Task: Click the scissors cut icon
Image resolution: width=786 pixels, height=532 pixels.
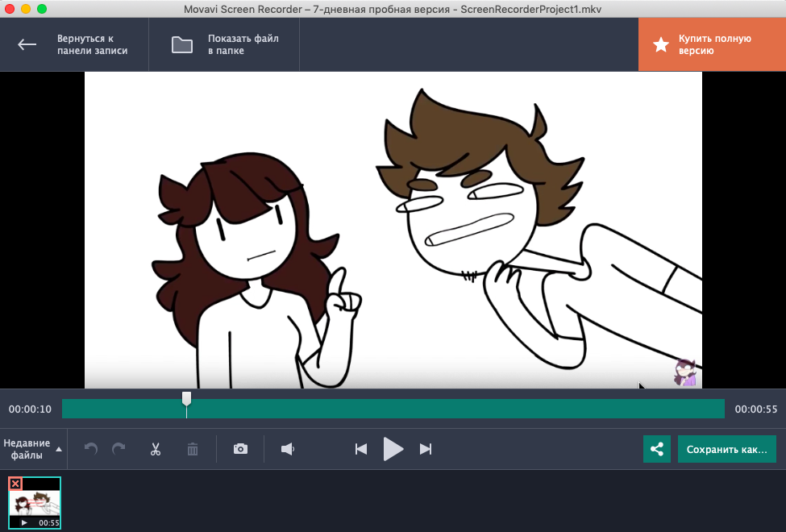Action: coord(156,449)
